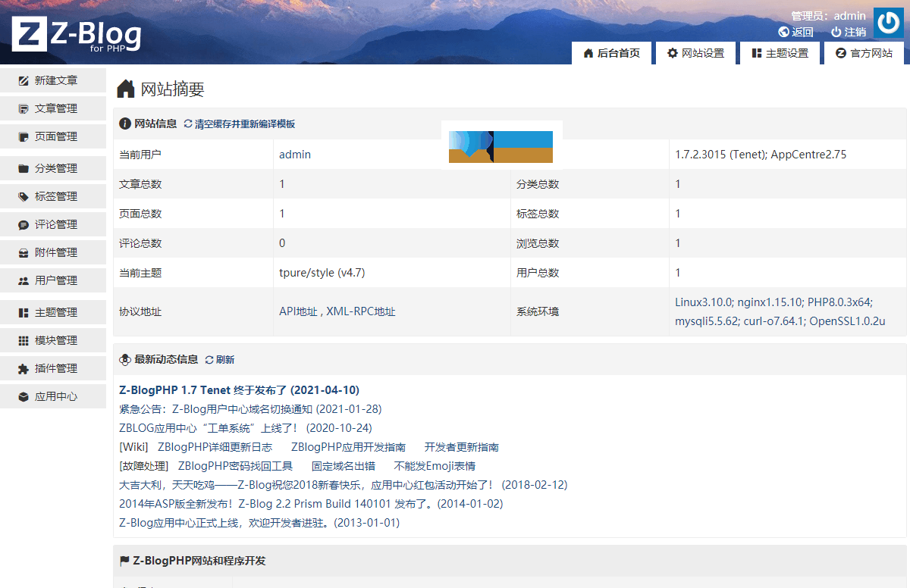The image size is (910, 588).
Task: Click the 固定域名出错 troubleshooting link
Action: pos(344,466)
